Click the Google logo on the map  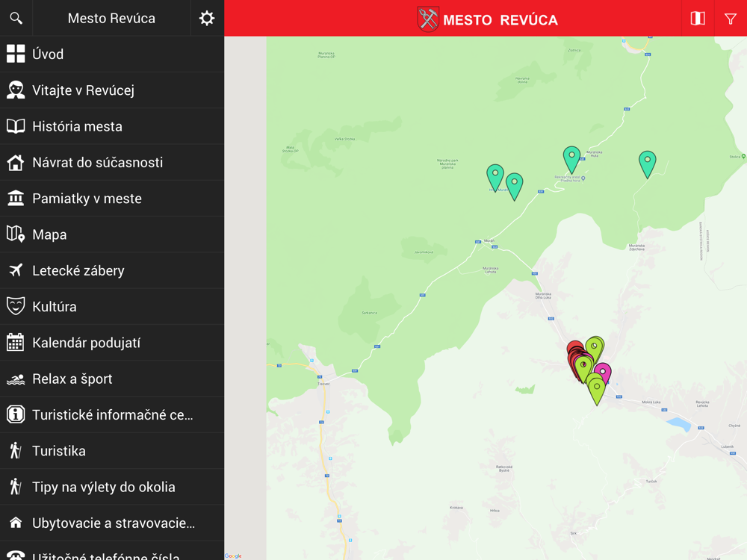coord(233,556)
